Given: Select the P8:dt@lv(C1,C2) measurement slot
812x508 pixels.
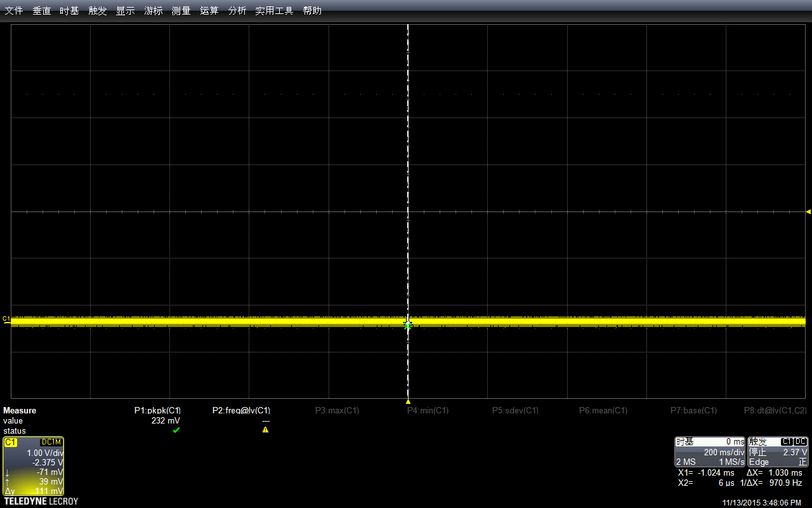Looking at the screenshot, I should point(775,410).
